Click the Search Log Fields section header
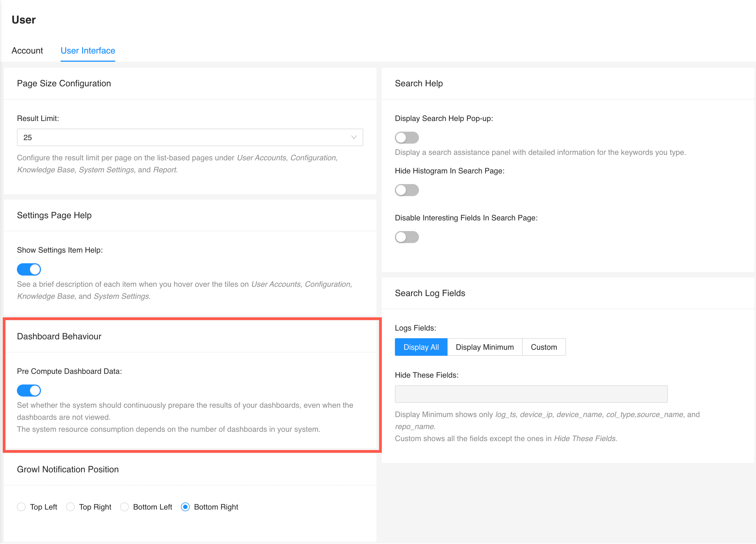Screen dimensions: 756x544 point(430,293)
